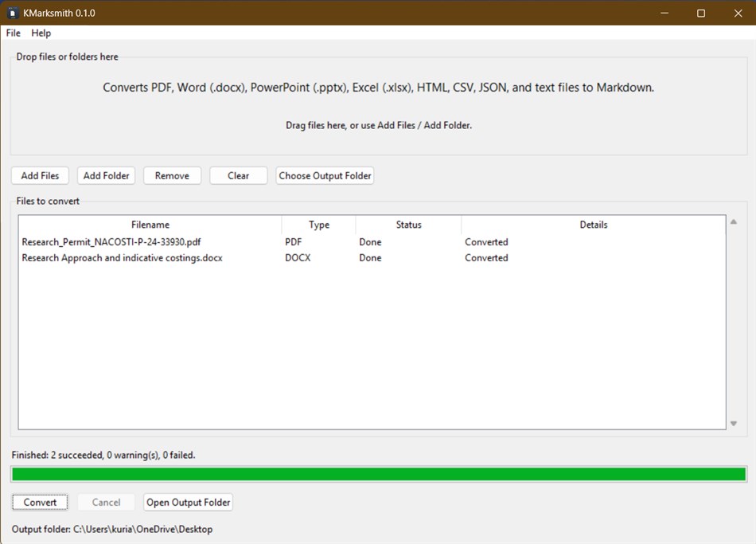Click Converted detail for the PDF file
The width and height of the screenshot is (756, 544).
(x=486, y=242)
